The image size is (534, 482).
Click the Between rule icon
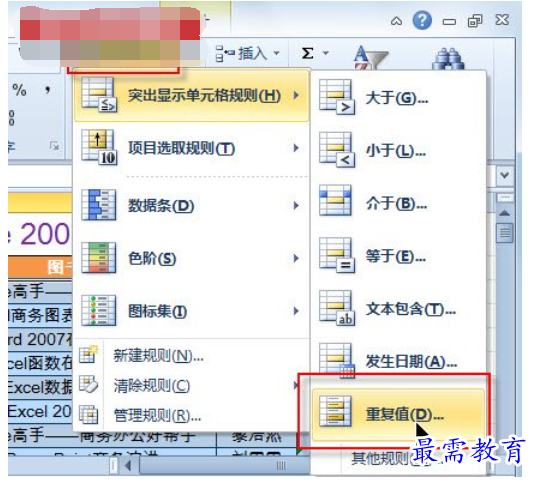pos(335,200)
